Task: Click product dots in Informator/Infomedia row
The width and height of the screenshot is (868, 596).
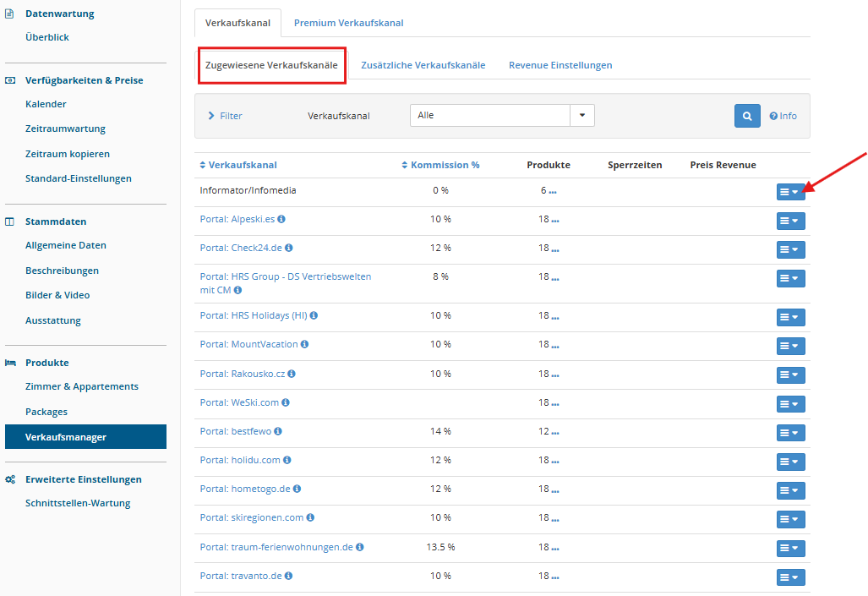Action: (553, 191)
